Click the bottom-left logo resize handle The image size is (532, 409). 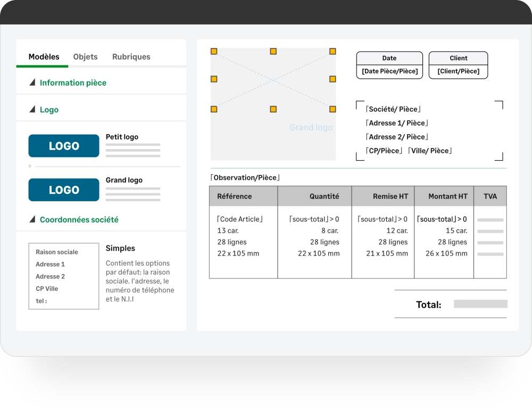coord(214,109)
